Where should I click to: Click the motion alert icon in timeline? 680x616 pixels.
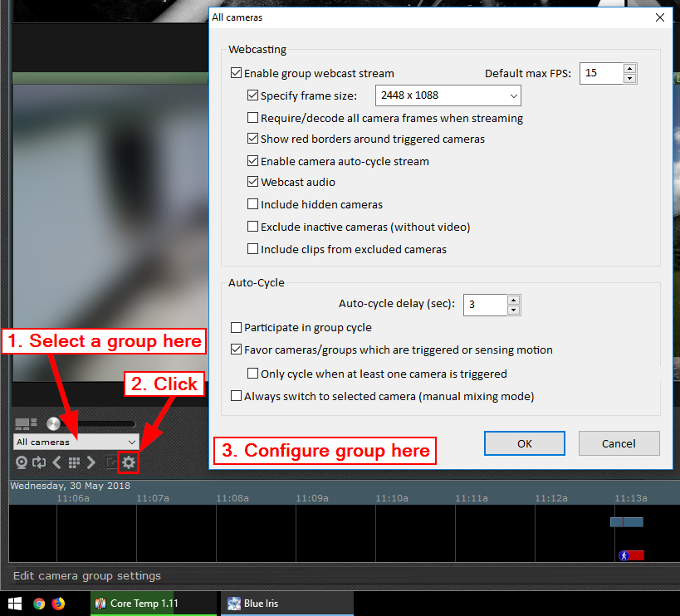[x=624, y=555]
